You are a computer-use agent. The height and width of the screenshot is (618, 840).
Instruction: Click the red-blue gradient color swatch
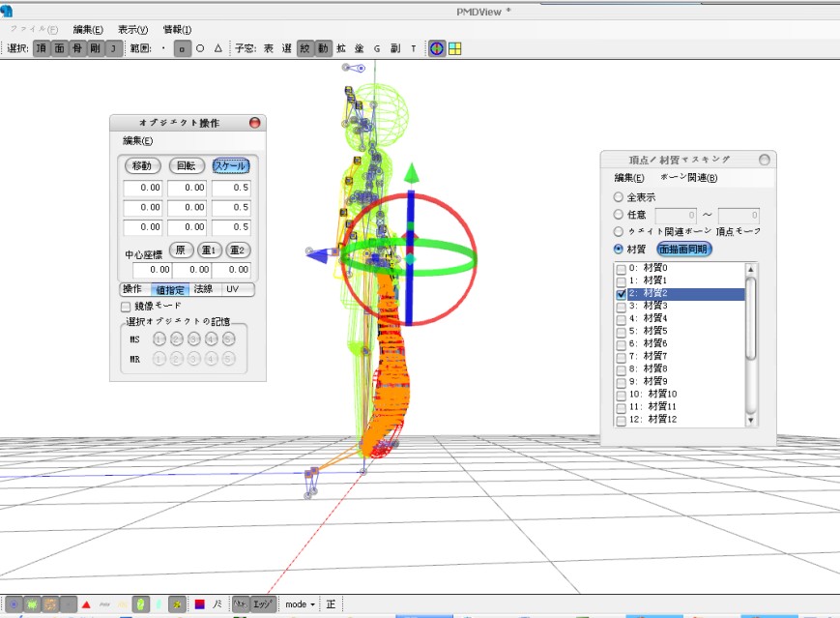tap(200, 604)
